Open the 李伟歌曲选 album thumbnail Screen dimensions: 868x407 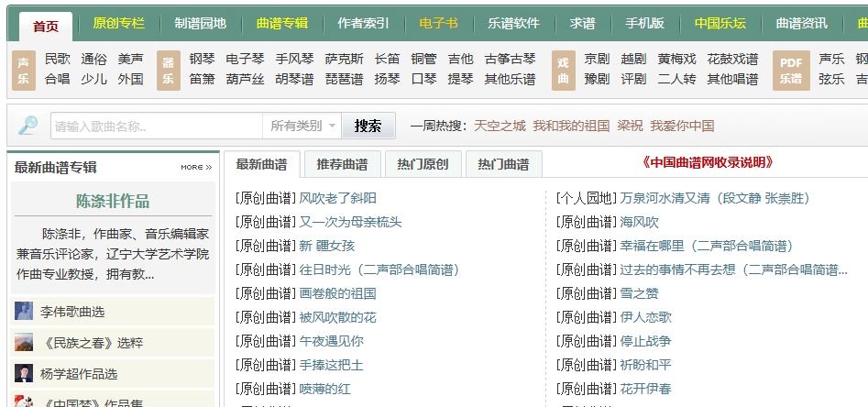pos(24,311)
